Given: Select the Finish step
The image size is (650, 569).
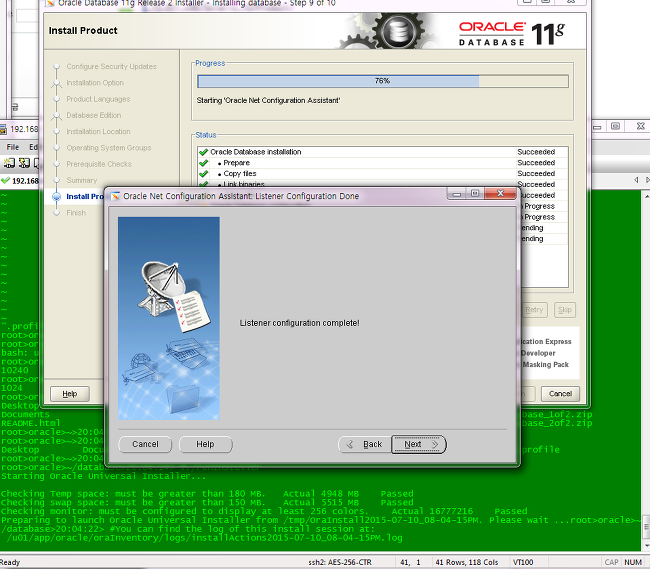Looking at the screenshot, I should pyautogui.click(x=76, y=213).
